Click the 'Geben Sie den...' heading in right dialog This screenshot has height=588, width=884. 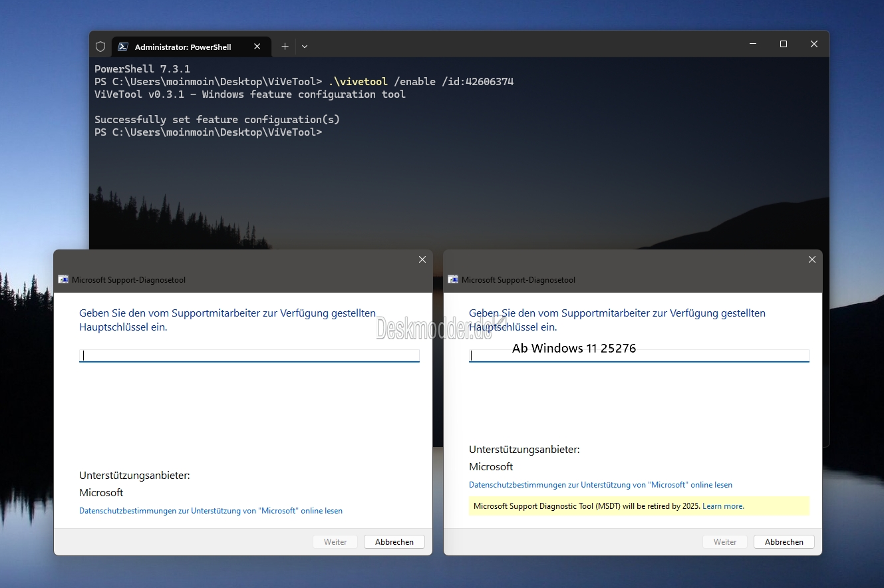(x=617, y=320)
